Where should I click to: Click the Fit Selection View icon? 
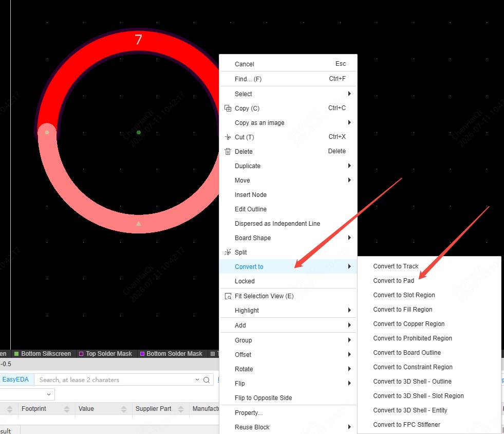point(228,296)
